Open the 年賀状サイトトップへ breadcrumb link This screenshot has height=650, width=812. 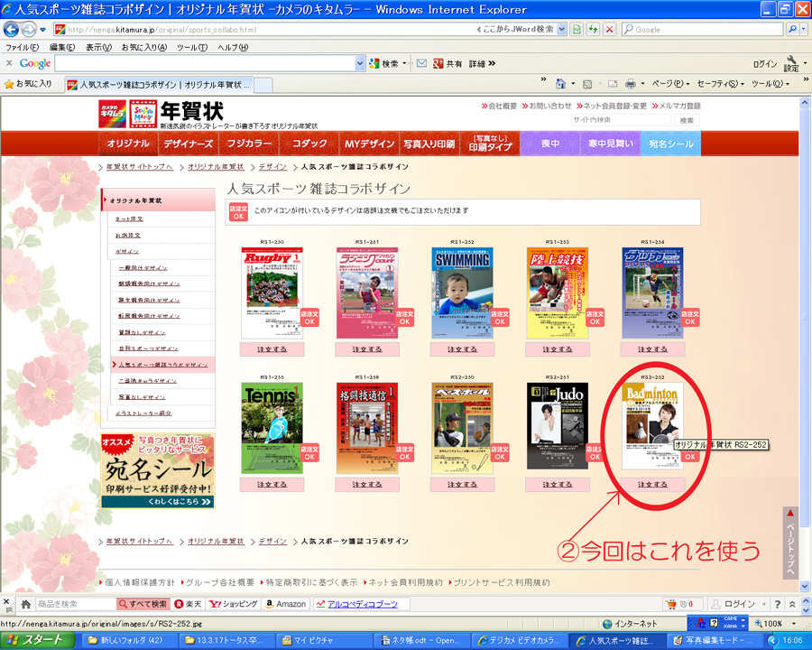point(139,167)
